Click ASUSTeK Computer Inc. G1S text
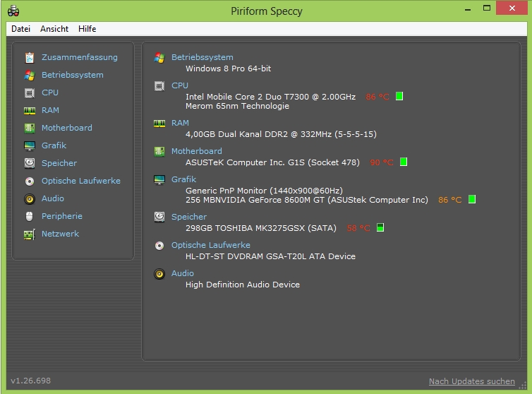 click(272, 162)
